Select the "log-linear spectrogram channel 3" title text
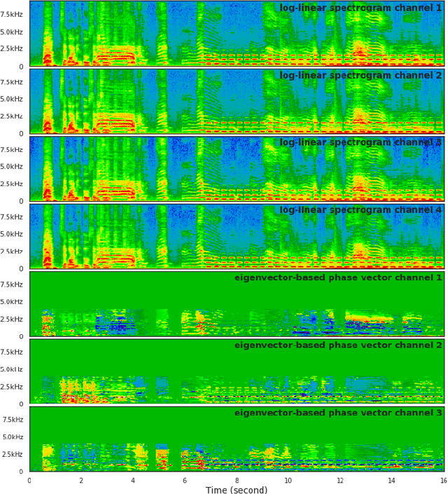The width and height of the screenshot is (448, 494). tap(360, 143)
